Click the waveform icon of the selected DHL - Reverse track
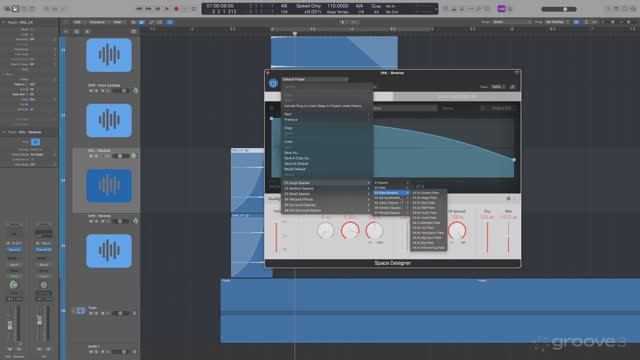The width and height of the screenshot is (640, 360). point(109,185)
